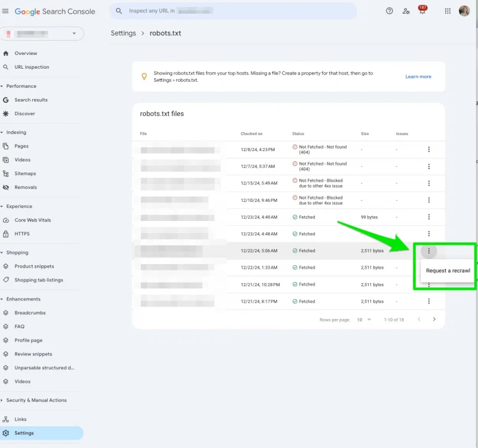The image size is (478, 448).
Task: Click the Pages icon in sidebar
Action: click(6, 146)
